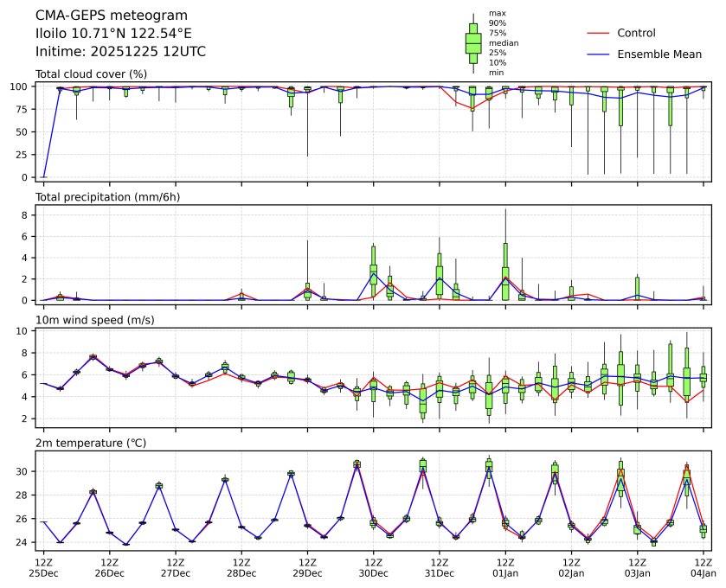The image size is (726, 588).
Task: Click the 12Z 04Jan time axis label
Action: pyautogui.click(x=703, y=566)
